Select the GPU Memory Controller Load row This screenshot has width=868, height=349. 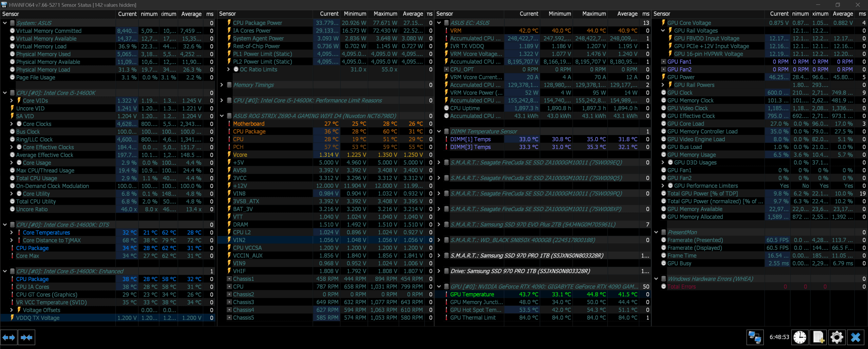(x=760, y=131)
